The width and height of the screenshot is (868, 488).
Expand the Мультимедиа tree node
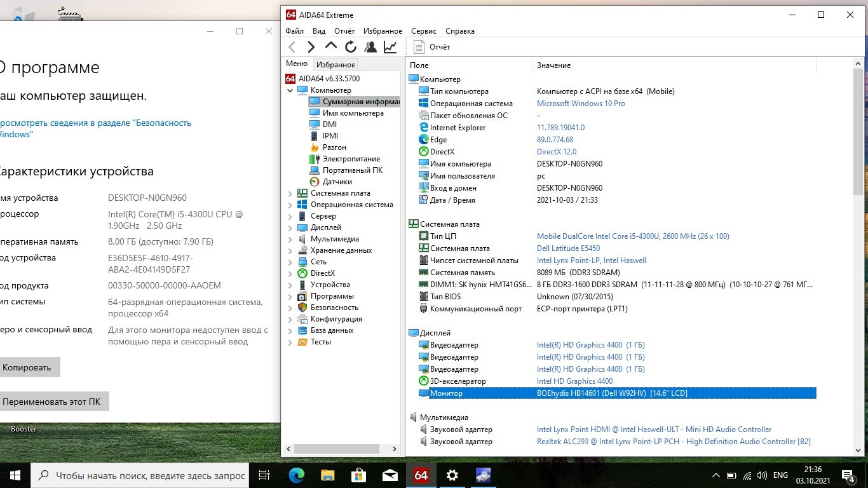point(290,239)
